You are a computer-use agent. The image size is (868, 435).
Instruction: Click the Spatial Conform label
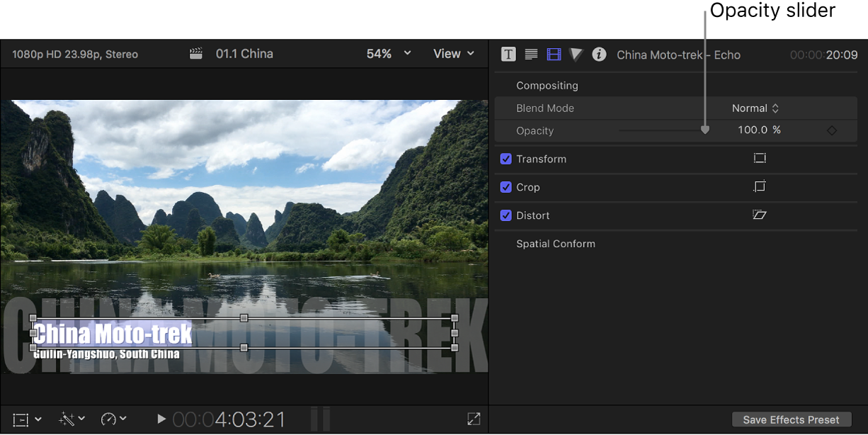click(x=556, y=243)
